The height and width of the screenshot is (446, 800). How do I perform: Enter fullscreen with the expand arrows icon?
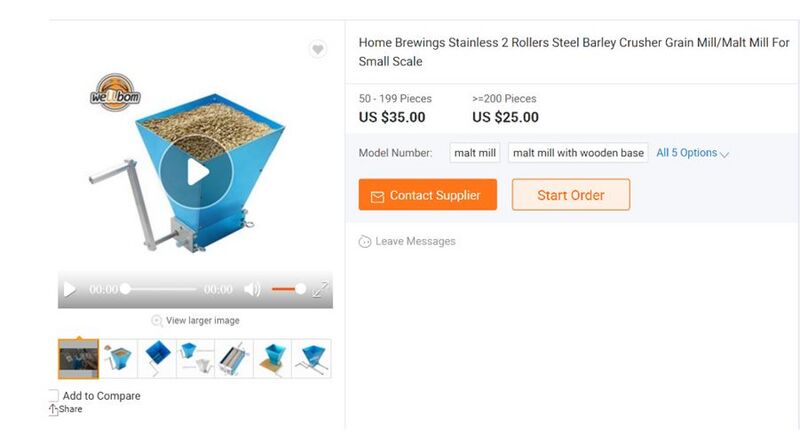click(320, 290)
